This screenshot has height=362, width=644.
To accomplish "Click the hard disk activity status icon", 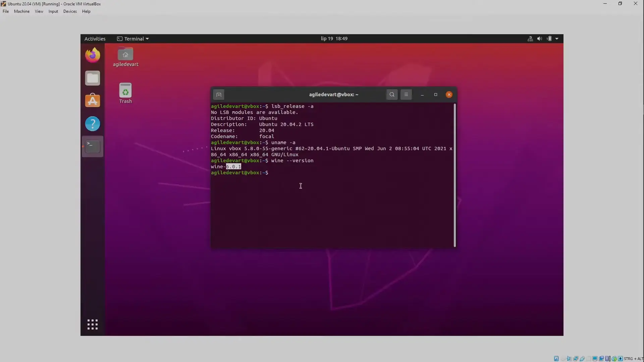I will (556, 359).
